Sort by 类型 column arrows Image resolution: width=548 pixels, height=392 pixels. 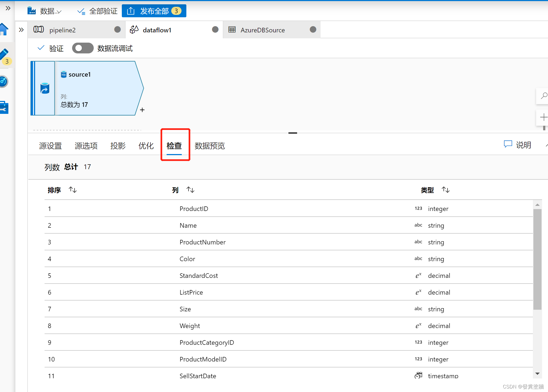(x=445, y=190)
